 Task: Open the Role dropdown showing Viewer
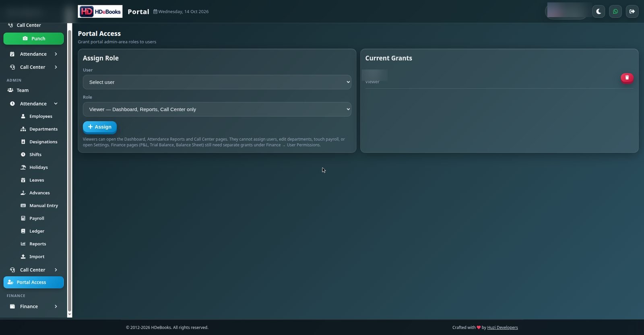click(x=217, y=110)
